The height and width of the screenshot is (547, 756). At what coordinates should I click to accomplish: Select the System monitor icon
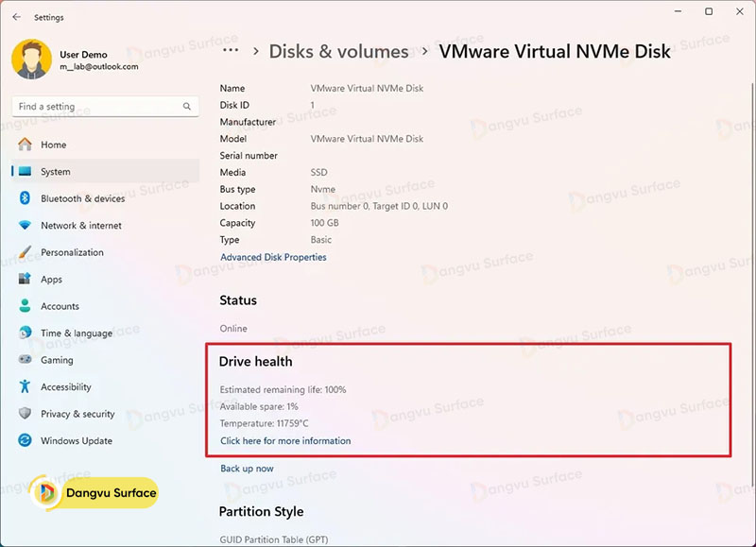(x=24, y=172)
